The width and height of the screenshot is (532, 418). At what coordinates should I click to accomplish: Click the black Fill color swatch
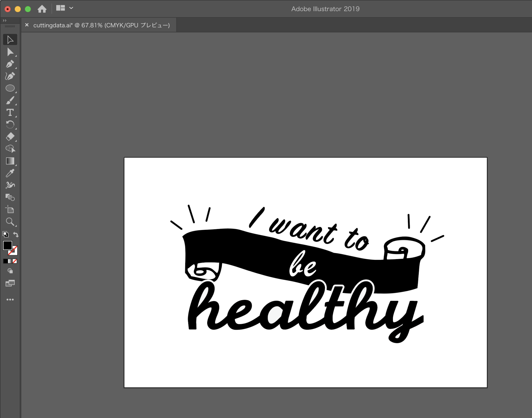7,245
